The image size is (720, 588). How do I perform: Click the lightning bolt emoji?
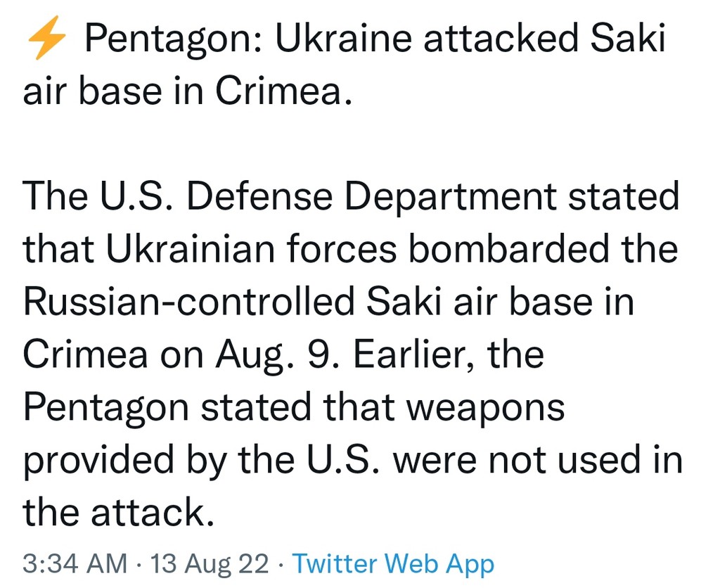tap(46, 38)
